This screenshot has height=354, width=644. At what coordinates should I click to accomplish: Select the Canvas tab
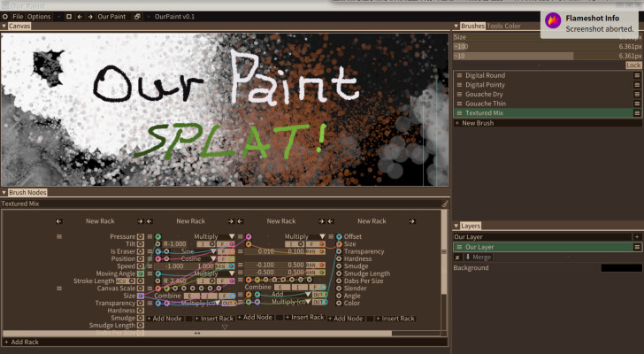19,26
